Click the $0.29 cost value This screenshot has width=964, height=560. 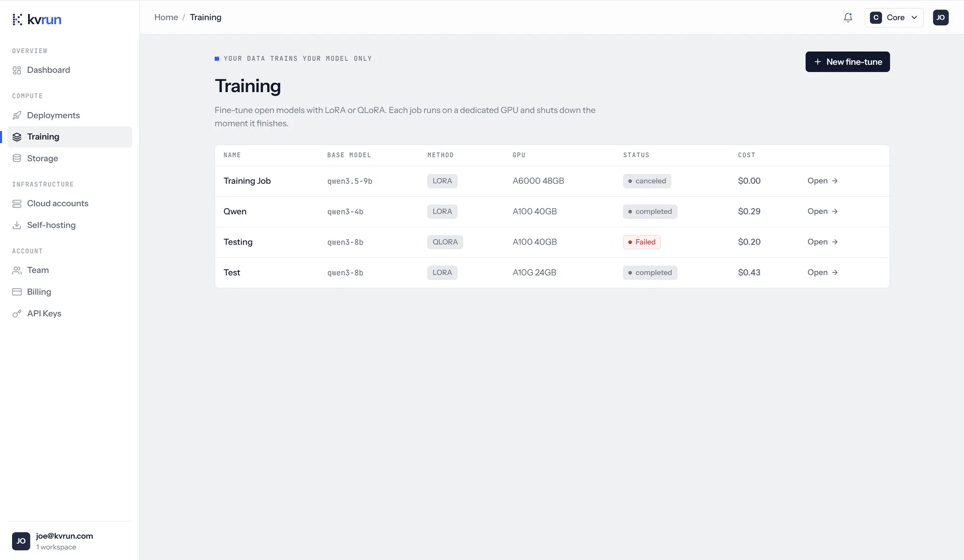pyautogui.click(x=749, y=211)
